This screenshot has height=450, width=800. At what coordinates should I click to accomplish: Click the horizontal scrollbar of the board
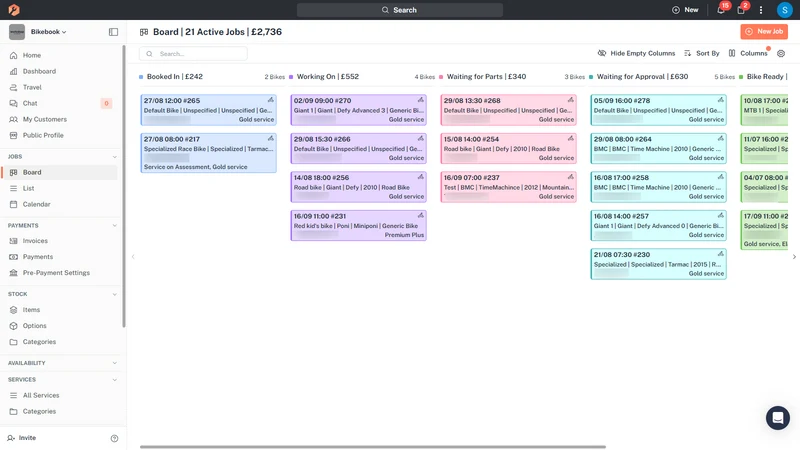(372, 447)
